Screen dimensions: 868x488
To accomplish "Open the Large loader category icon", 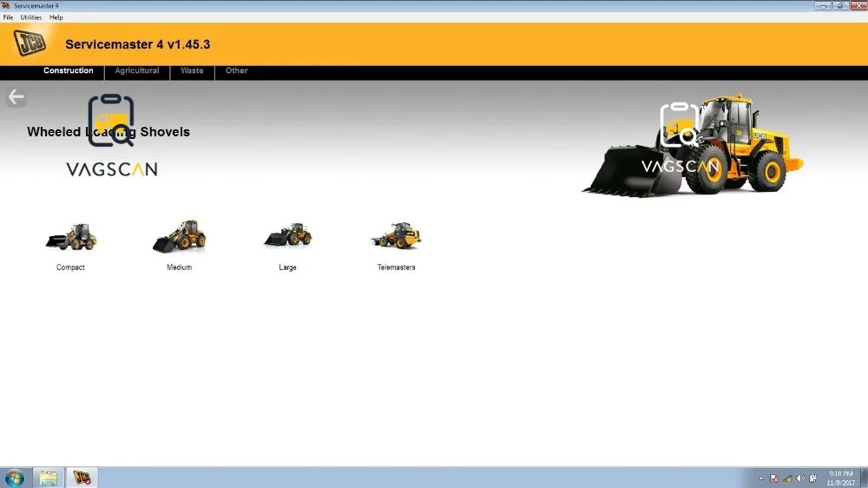I will 288,234.
